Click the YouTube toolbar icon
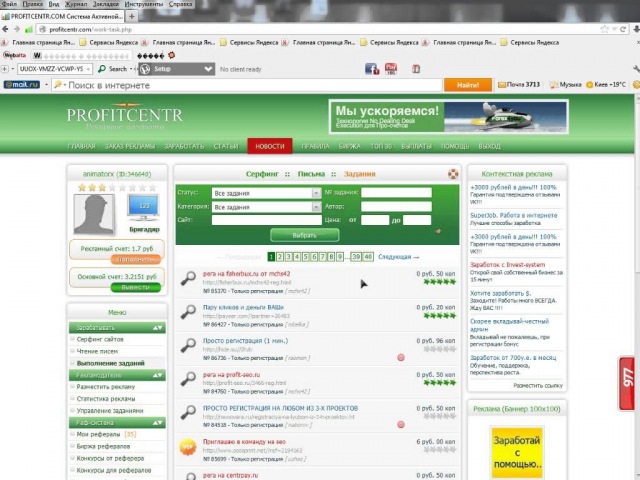The height and width of the screenshot is (480, 640). 391,69
